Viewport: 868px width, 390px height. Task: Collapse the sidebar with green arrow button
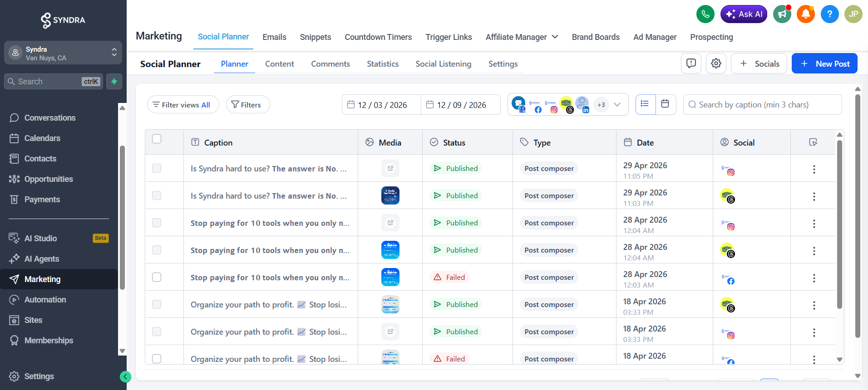(125, 376)
